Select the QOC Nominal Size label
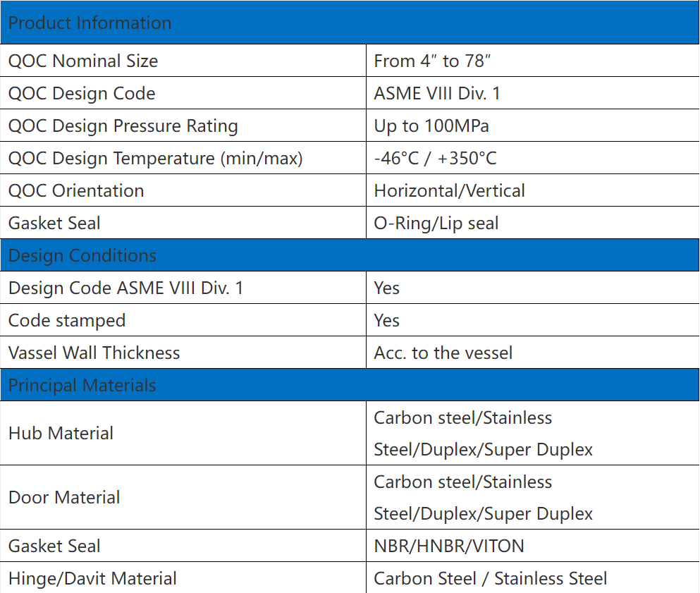 83,61
